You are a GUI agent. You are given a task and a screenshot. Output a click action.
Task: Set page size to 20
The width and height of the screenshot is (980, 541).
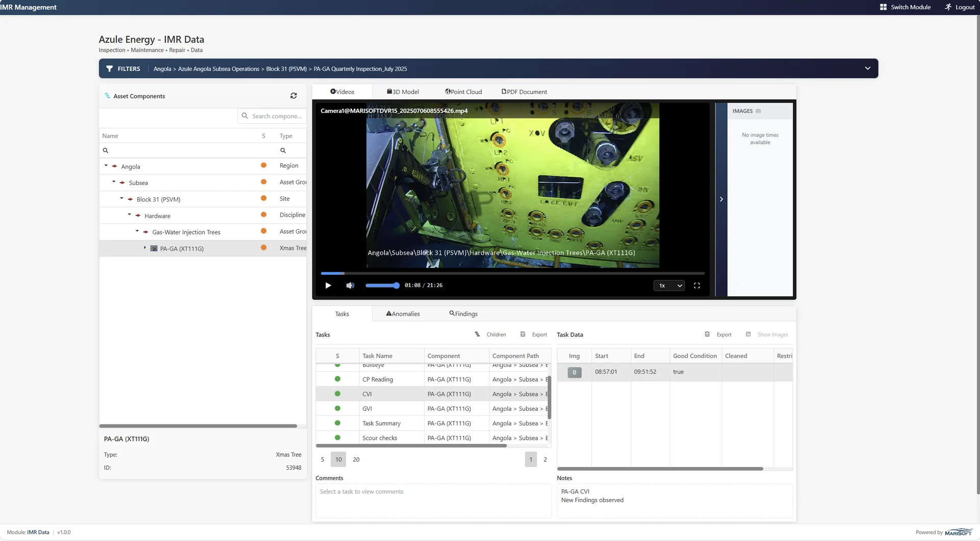(356, 459)
